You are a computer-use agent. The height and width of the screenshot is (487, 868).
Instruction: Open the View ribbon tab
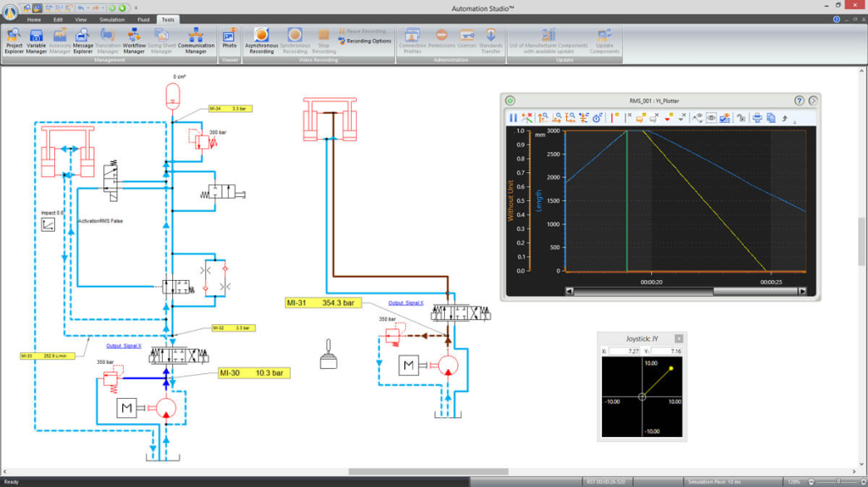point(81,20)
